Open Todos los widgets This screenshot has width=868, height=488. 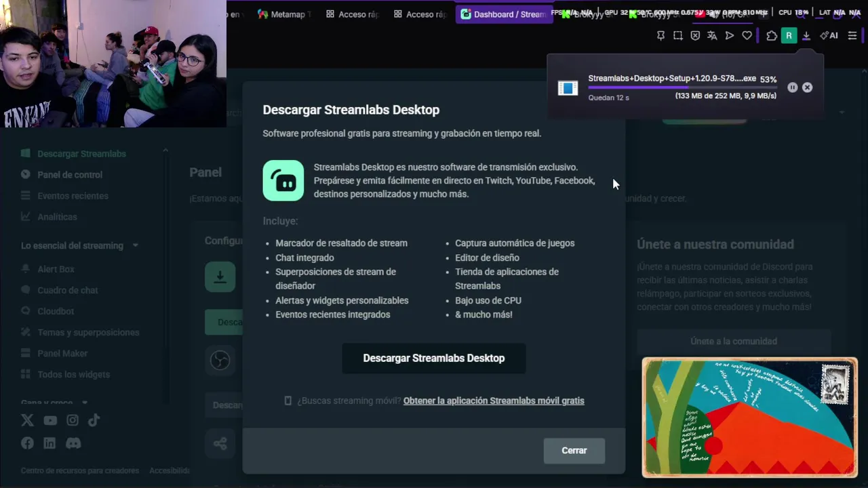[73, 374]
